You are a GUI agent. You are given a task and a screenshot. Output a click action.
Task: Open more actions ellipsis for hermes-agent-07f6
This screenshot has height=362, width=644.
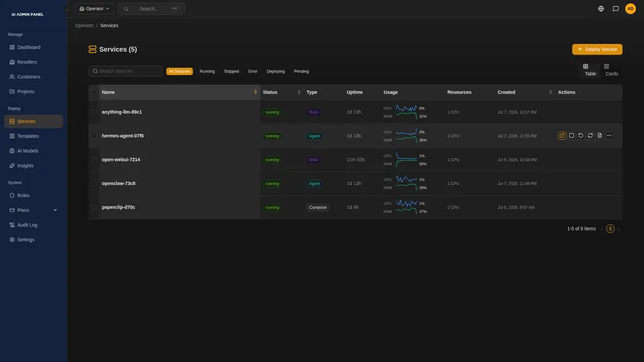pos(609,135)
